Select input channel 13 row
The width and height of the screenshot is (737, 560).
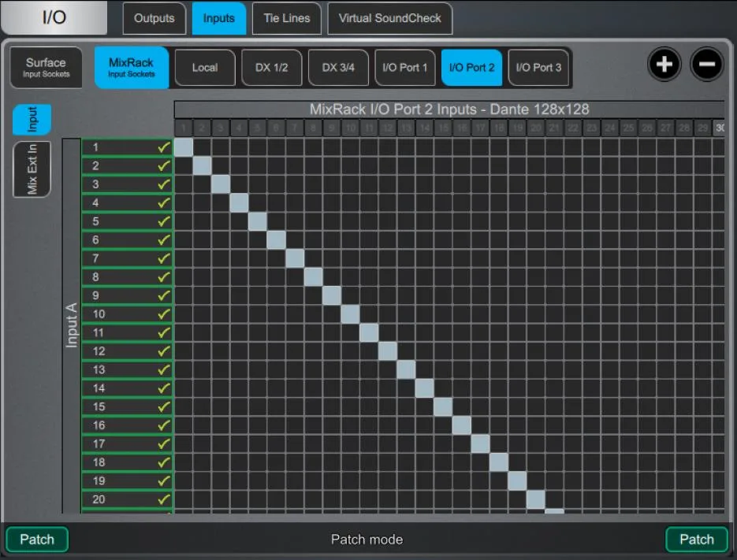click(128, 369)
